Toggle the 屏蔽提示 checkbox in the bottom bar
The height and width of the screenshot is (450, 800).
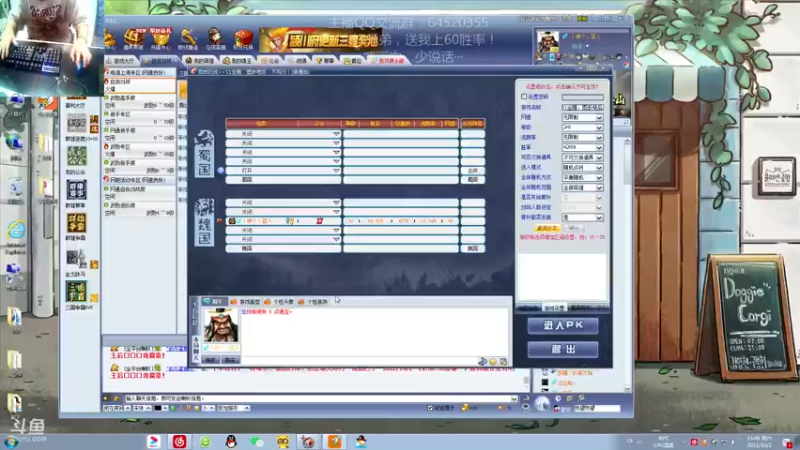coord(430,408)
